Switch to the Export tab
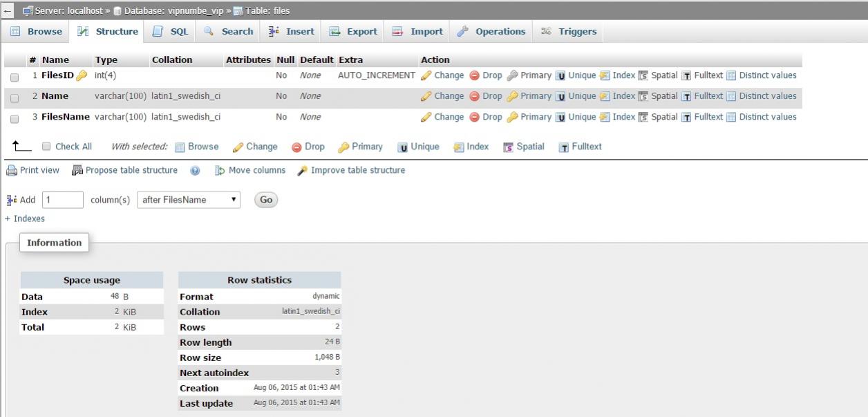 (353, 31)
